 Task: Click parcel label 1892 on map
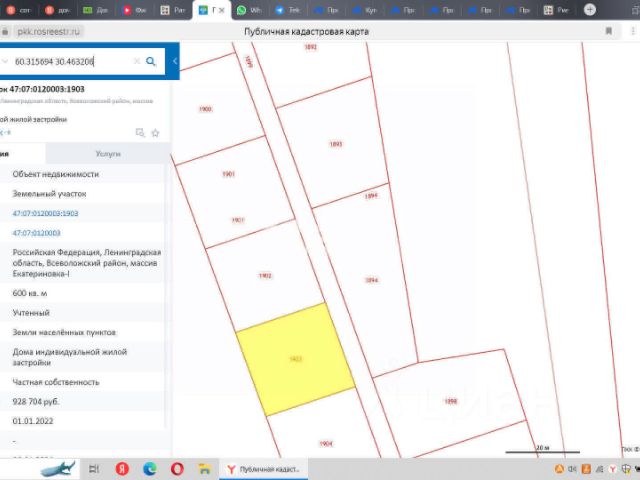point(311,47)
